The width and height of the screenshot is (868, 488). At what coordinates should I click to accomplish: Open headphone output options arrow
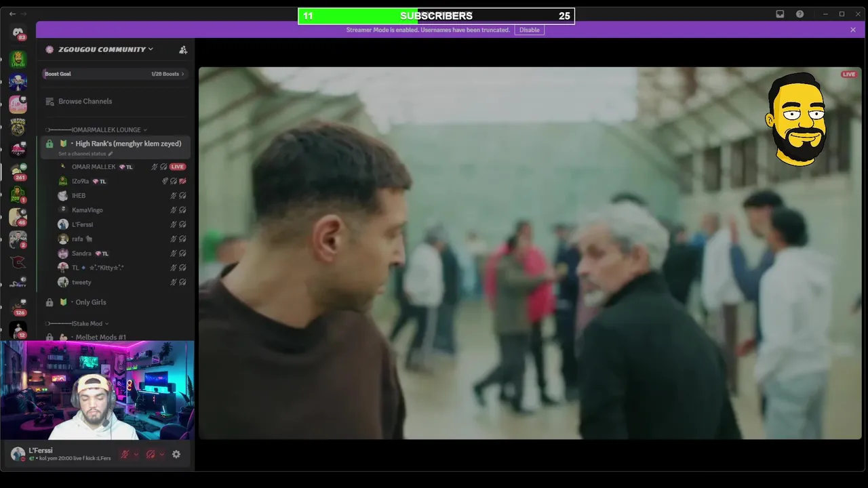(161, 454)
